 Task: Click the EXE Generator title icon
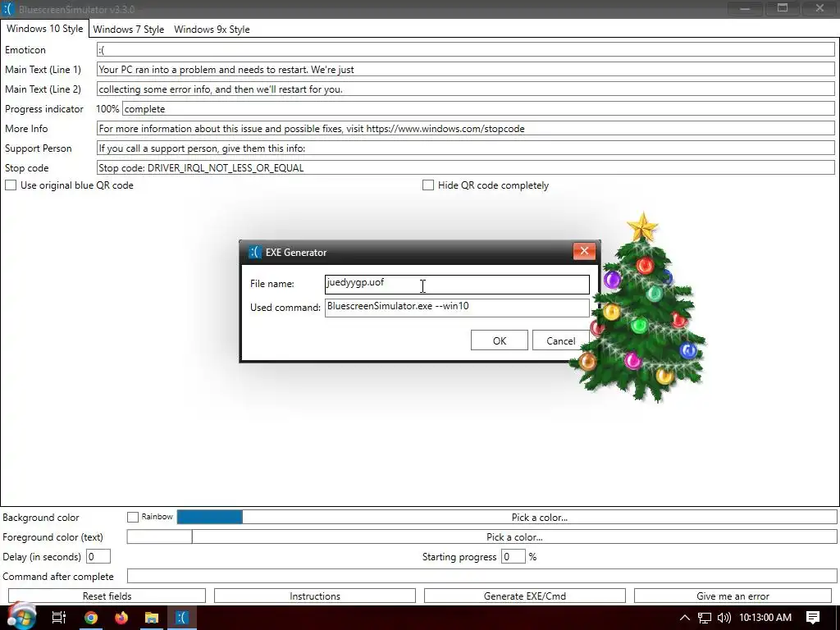pos(255,252)
